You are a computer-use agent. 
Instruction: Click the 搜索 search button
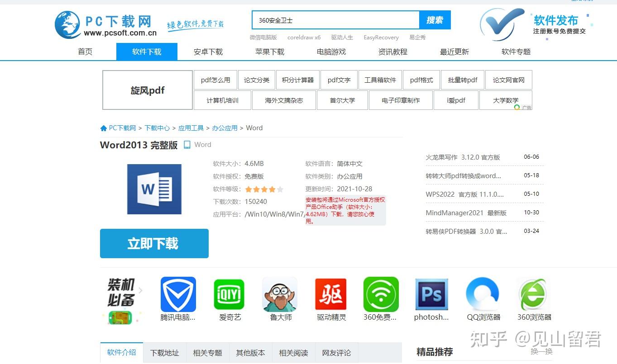[435, 20]
